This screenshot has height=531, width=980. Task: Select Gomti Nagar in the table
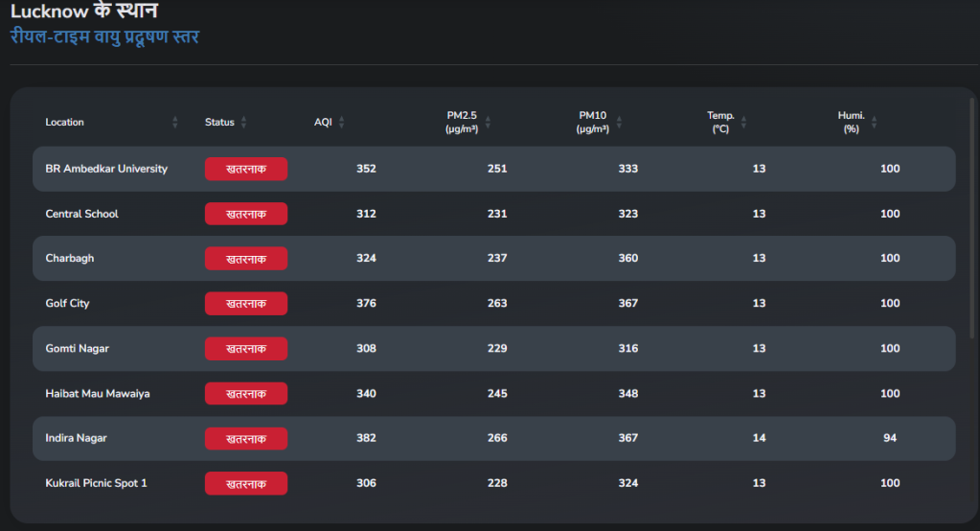(x=77, y=349)
